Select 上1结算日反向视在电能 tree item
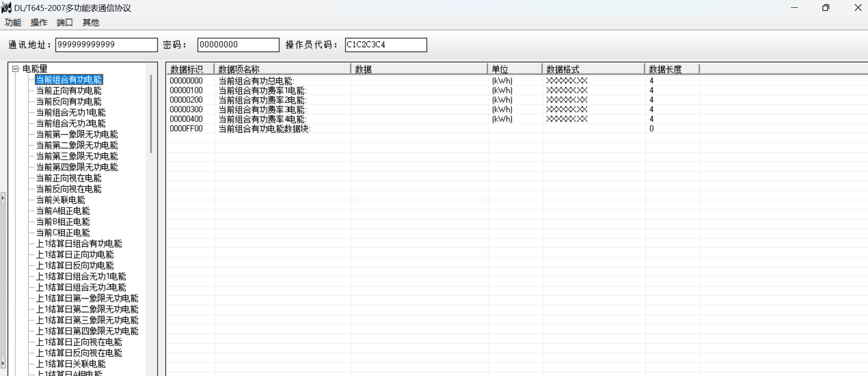Image resolution: width=868 pixels, height=376 pixels. [79, 353]
